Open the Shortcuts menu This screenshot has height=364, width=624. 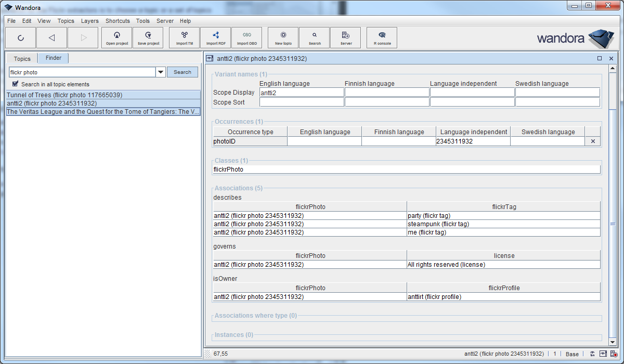pyautogui.click(x=118, y=21)
